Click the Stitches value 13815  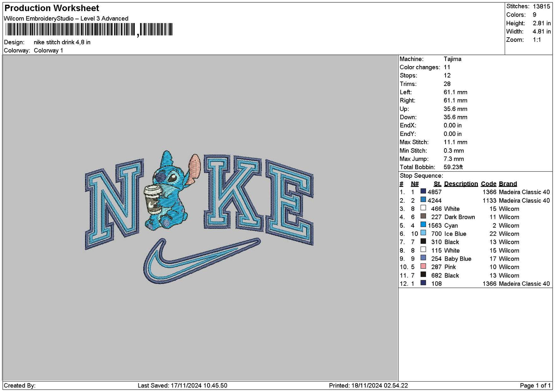[x=542, y=7]
